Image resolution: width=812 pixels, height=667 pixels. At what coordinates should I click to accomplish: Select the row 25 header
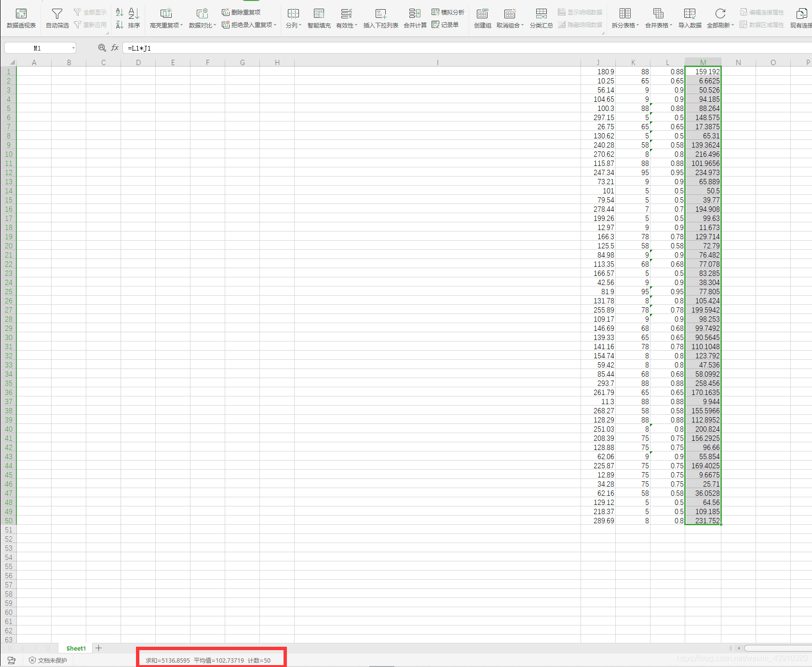coord(9,292)
